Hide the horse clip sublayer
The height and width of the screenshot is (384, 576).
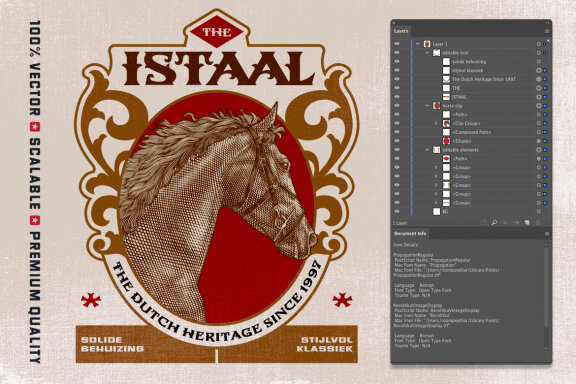click(x=397, y=105)
